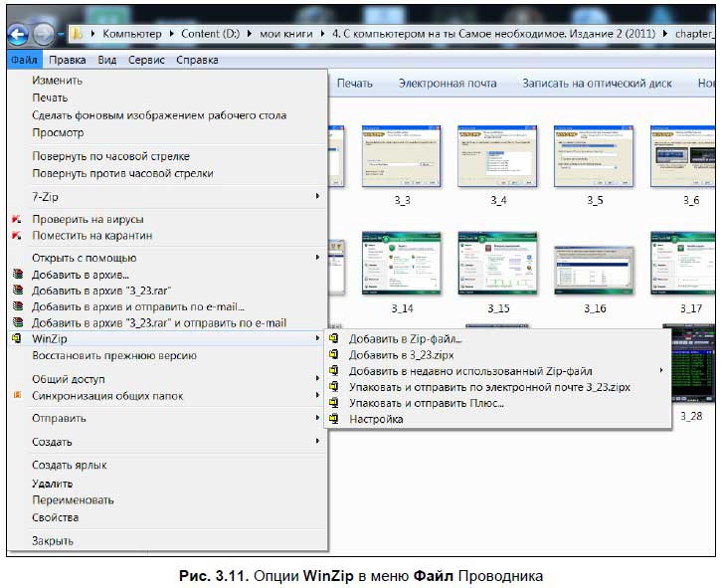723x588 pixels.
Task: Open the dropdown arrow after Компьютер in address bar
Action: pyautogui.click(x=171, y=34)
